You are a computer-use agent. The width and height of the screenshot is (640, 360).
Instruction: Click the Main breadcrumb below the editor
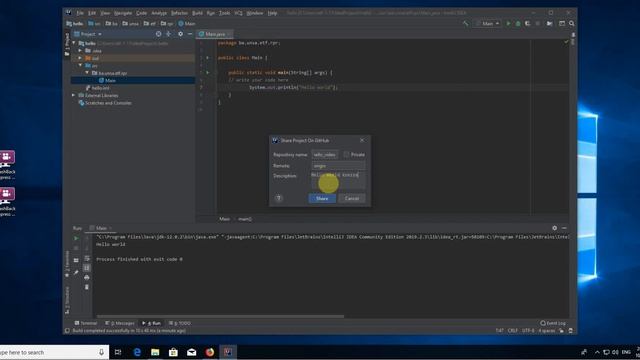coord(224,219)
